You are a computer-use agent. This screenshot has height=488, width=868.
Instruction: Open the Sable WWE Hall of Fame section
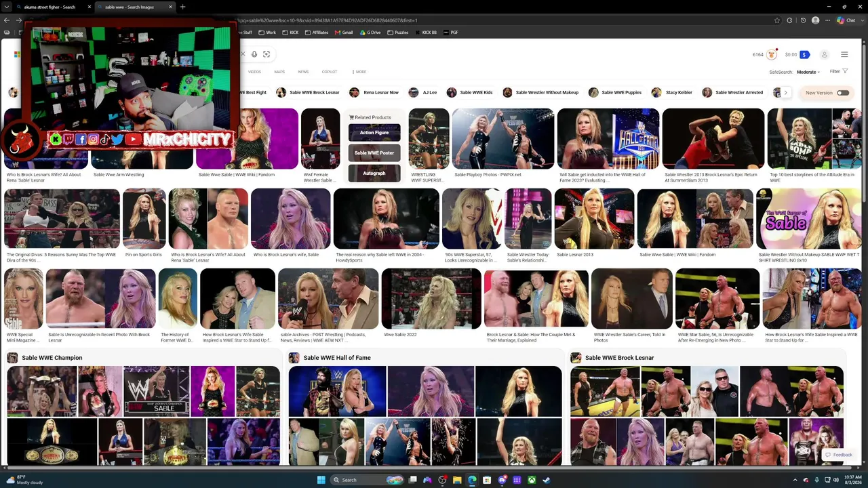pyautogui.click(x=337, y=358)
